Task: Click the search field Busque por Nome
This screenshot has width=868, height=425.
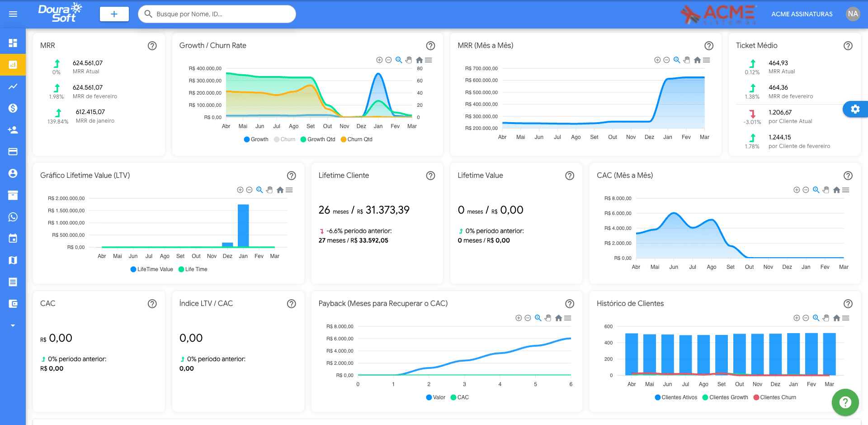Action: (217, 14)
